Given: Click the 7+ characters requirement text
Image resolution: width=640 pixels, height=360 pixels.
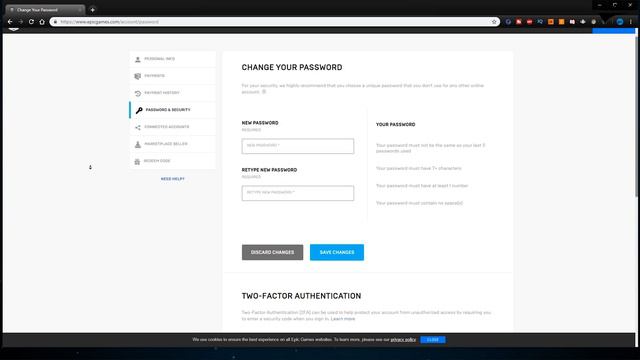Looking at the screenshot, I should [418, 168].
